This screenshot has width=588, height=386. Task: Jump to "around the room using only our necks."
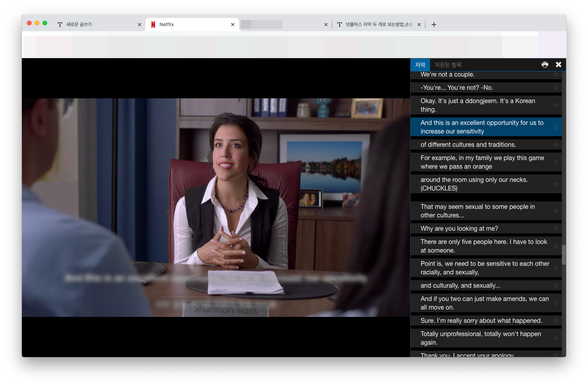[486, 184]
